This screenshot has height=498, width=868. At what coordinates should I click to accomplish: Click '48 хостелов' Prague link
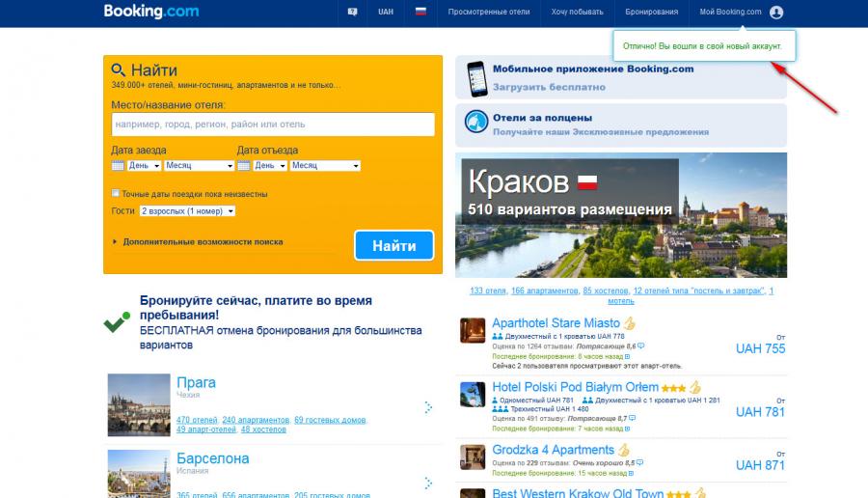click(263, 429)
